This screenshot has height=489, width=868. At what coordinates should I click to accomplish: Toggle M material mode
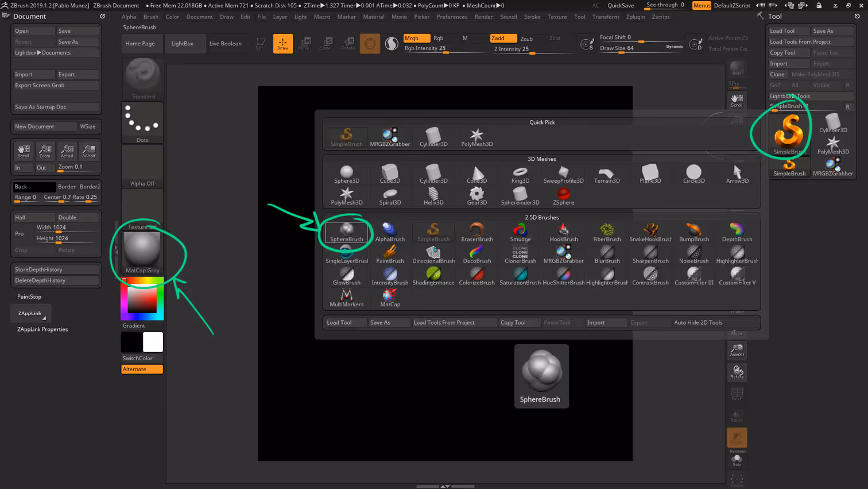[x=465, y=38]
